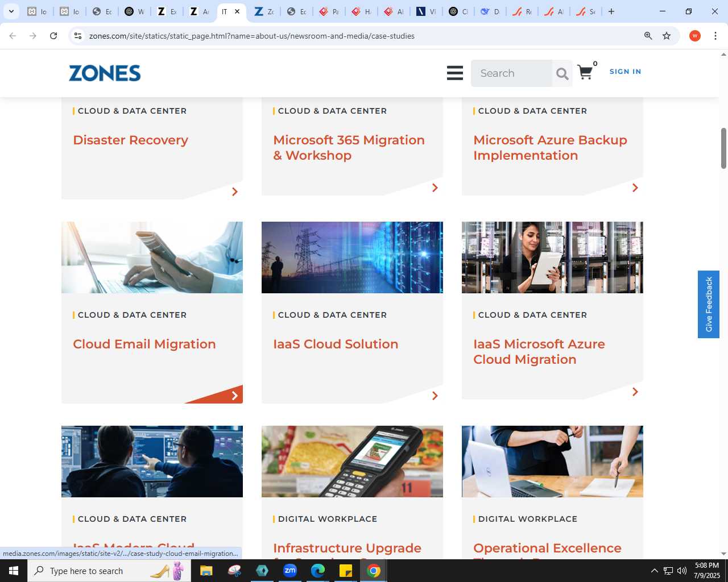Open Zoom from the taskbar
The image size is (728, 582).
tap(290, 571)
